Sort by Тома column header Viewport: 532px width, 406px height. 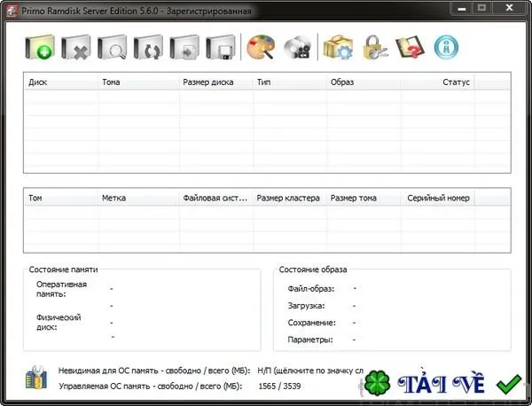(x=138, y=82)
